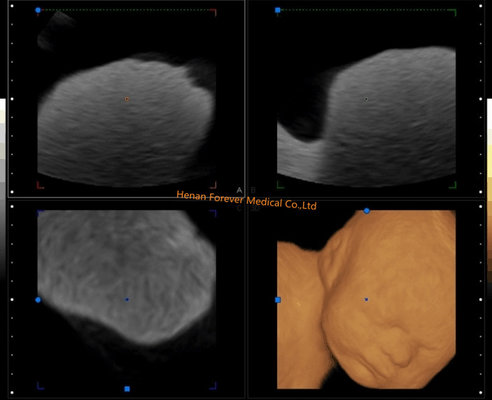Click the sepia tint map bar on right edge

[x=489, y=186]
